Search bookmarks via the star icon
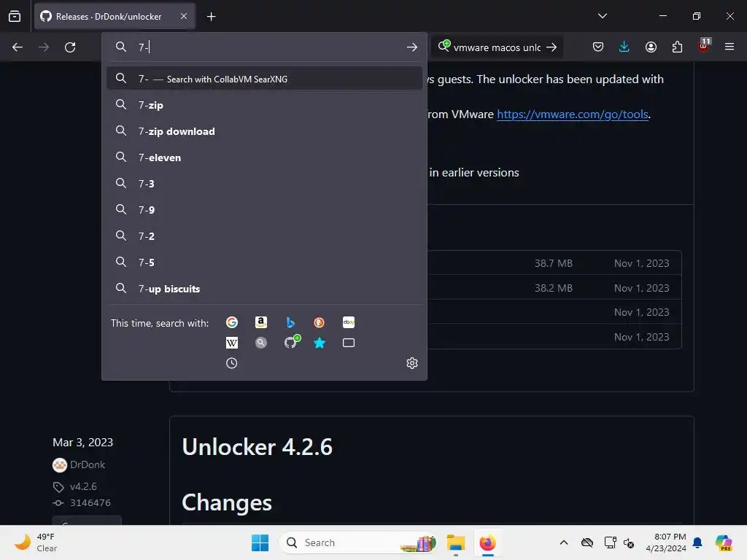 tap(320, 343)
